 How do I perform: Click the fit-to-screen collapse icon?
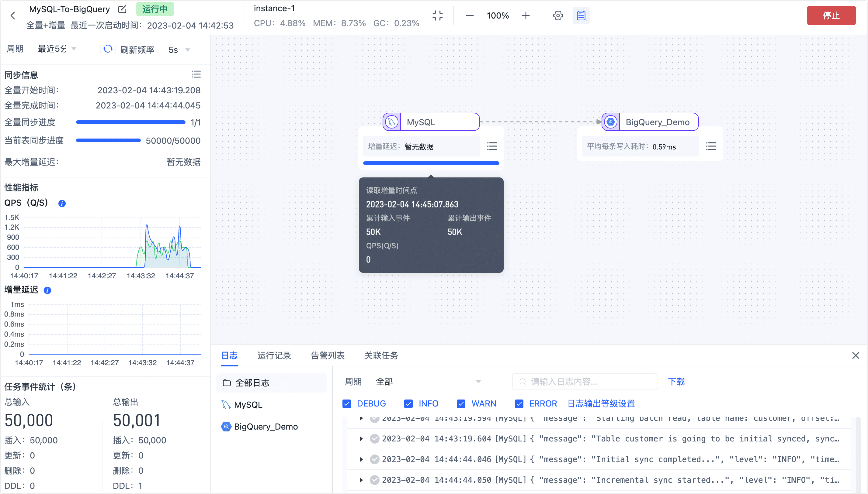tap(437, 15)
